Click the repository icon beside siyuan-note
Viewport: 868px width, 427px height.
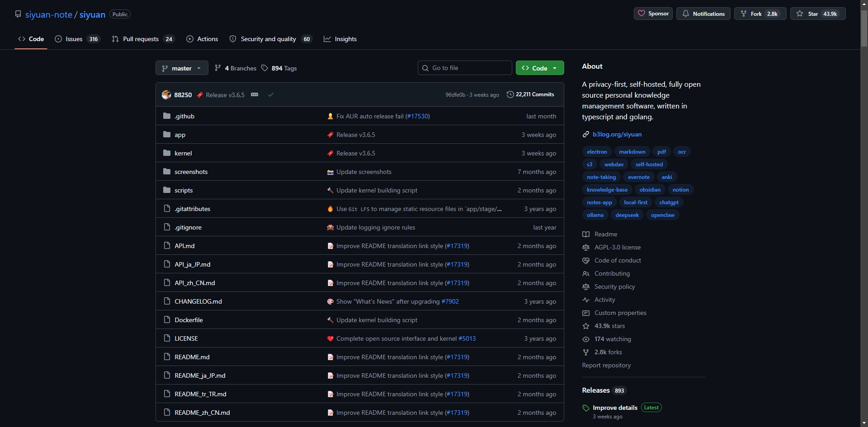pyautogui.click(x=18, y=14)
